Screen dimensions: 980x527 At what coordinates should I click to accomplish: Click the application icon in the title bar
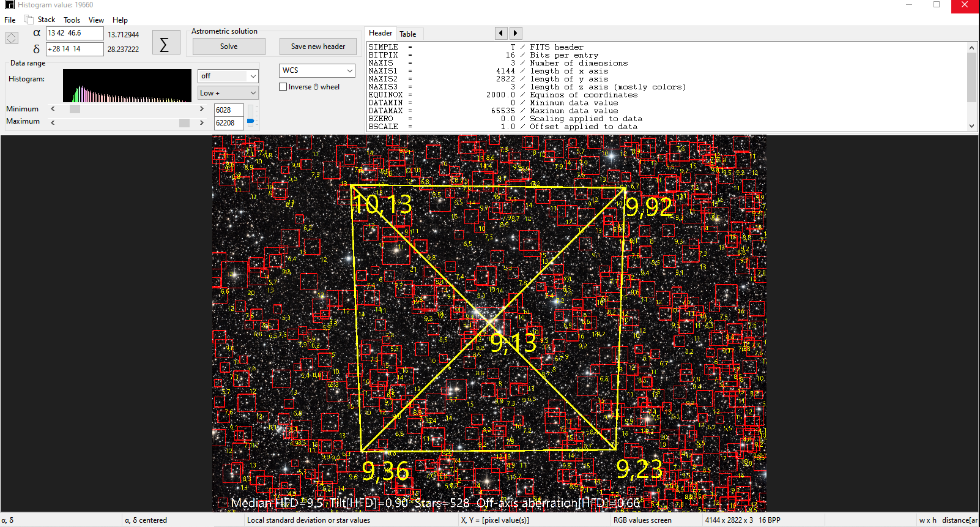pyautogui.click(x=9, y=5)
